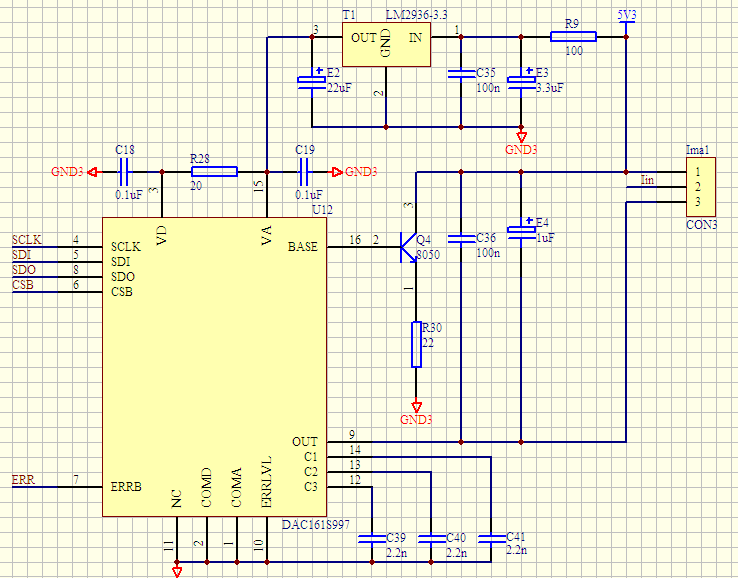Click ground symbol below NC pin 11
The width and height of the screenshot is (738, 578).
(x=177, y=572)
